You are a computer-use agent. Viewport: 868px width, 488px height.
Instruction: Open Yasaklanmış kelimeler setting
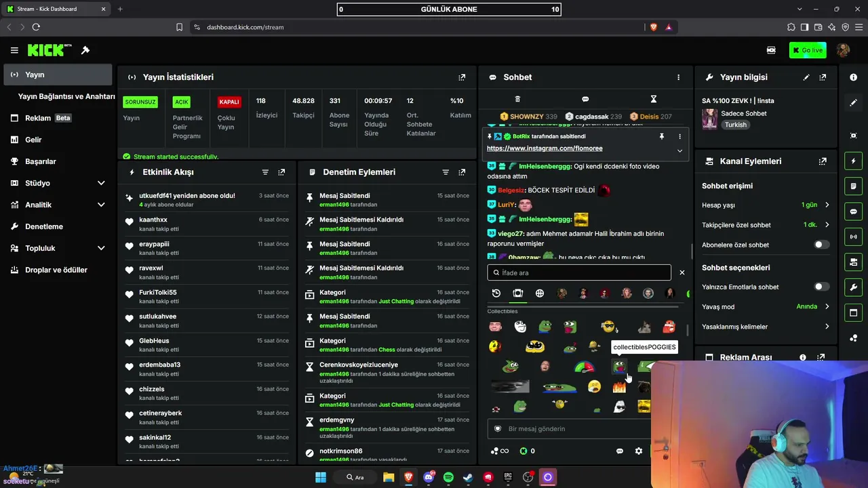pos(766,327)
